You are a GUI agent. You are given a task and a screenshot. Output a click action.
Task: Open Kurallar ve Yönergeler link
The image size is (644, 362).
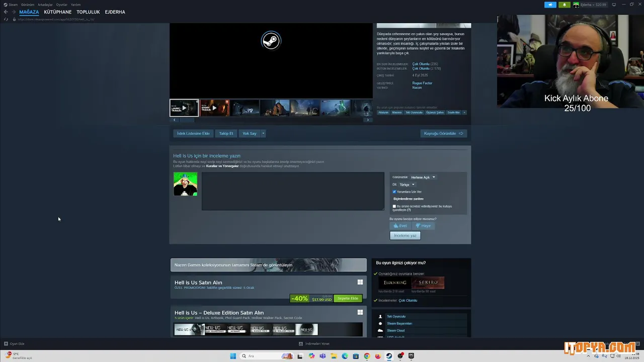(x=222, y=166)
